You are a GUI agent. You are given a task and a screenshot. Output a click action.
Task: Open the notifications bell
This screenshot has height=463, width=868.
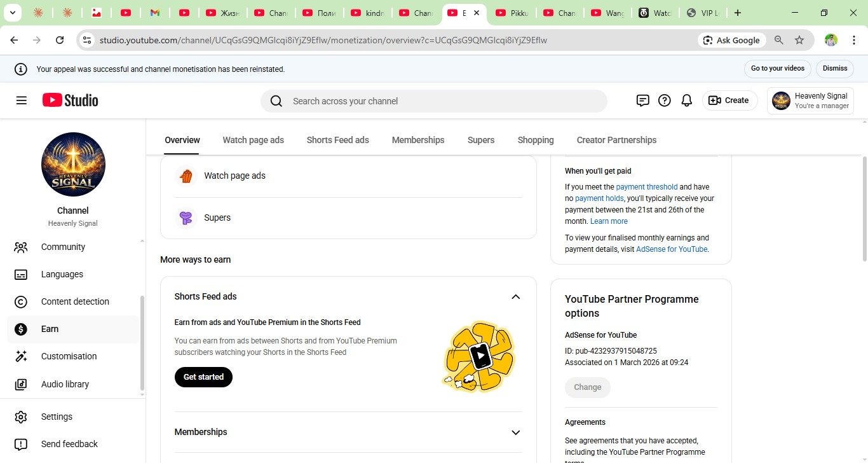686,100
